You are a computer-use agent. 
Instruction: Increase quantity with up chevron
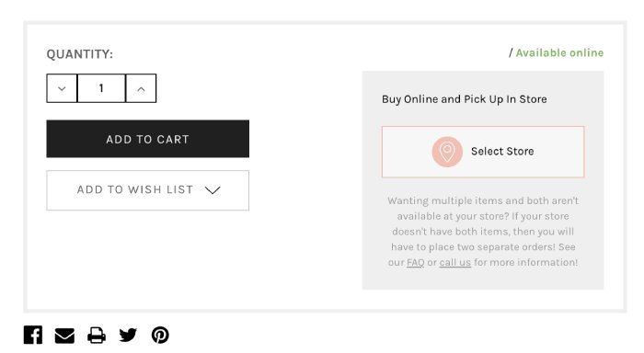click(141, 88)
